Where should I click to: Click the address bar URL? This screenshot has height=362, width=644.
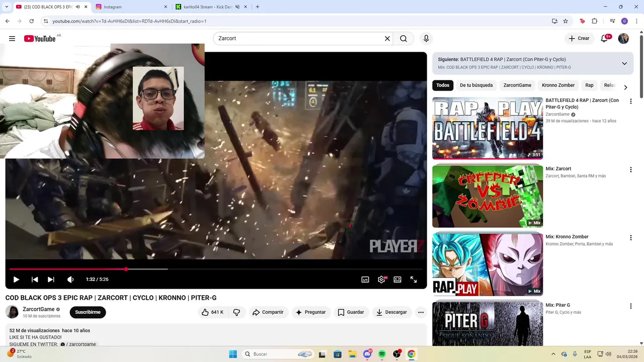(129, 21)
